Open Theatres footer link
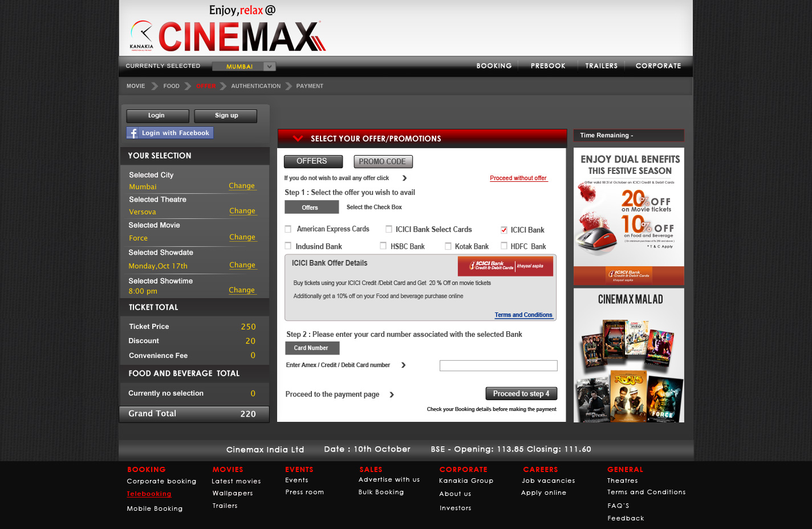This screenshot has height=529, width=812. pos(622,481)
